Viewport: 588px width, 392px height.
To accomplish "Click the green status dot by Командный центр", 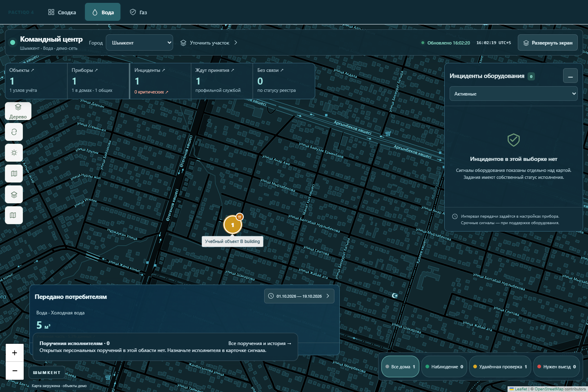I will tap(13, 42).
